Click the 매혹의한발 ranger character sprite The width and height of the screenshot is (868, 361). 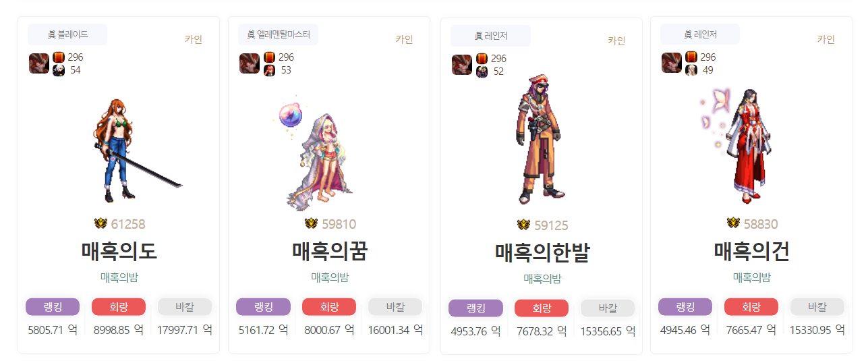click(x=538, y=140)
